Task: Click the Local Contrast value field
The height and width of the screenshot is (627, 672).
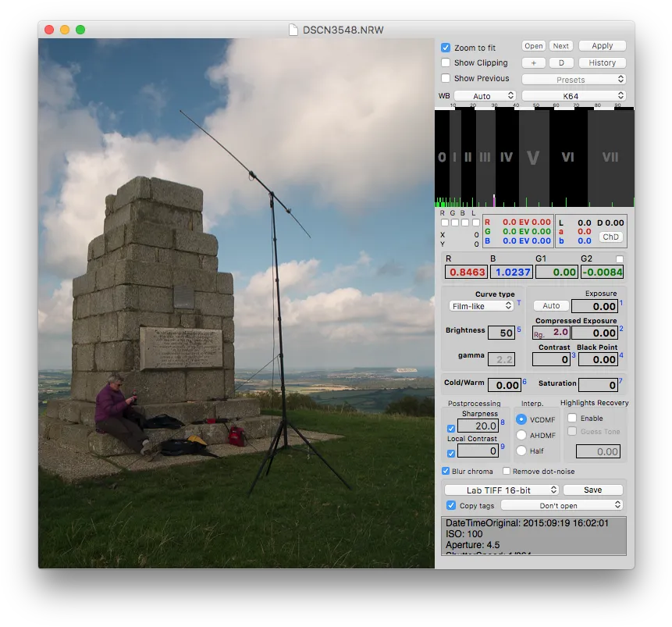Action: click(x=478, y=451)
